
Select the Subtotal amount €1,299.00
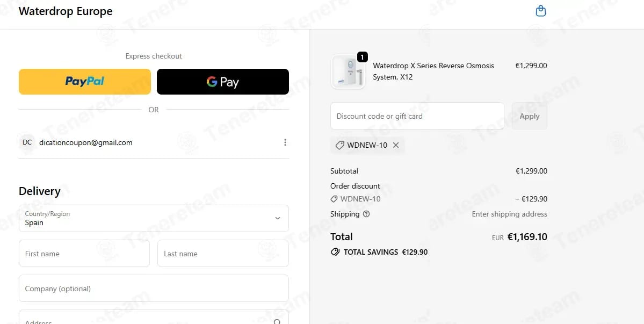(x=531, y=171)
